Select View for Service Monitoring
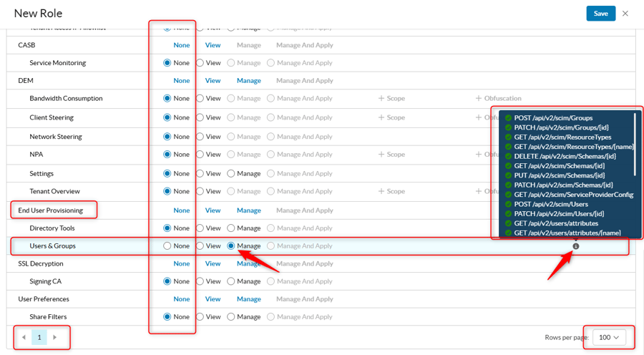 click(200, 63)
